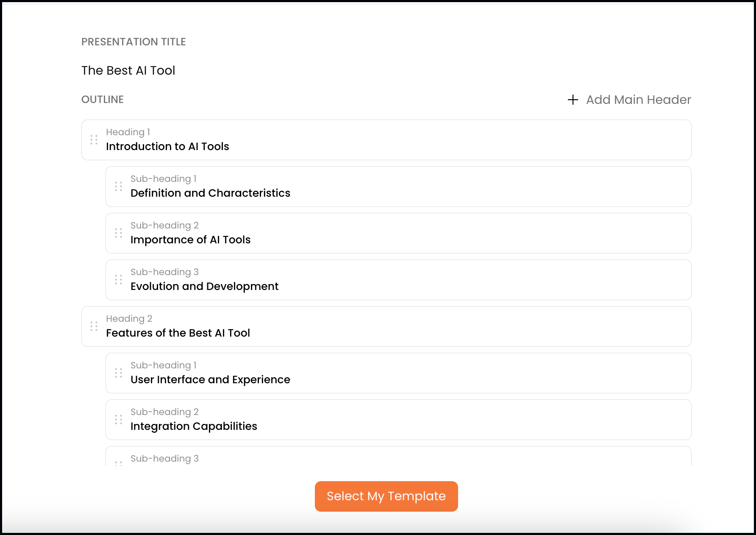Click the drag handle beside Features of the Best AI Tool

click(x=94, y=326)
